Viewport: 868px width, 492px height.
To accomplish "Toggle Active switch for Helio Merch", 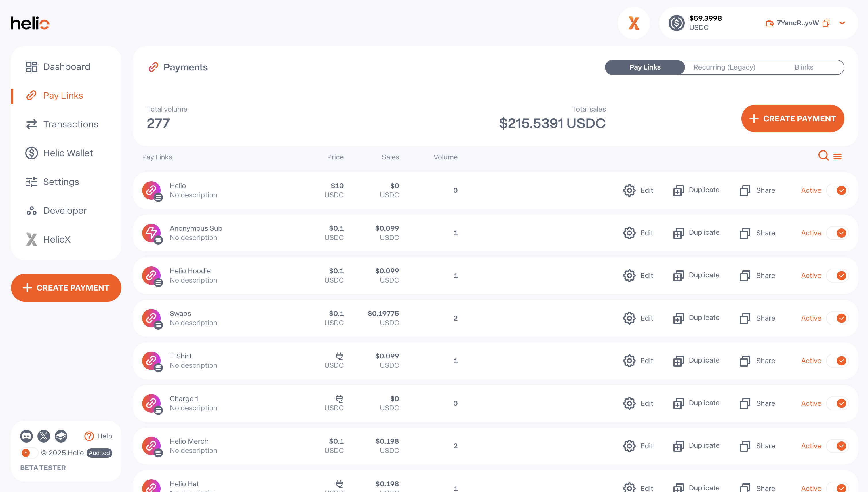I will pyautogui.click(x=837, y=446).
